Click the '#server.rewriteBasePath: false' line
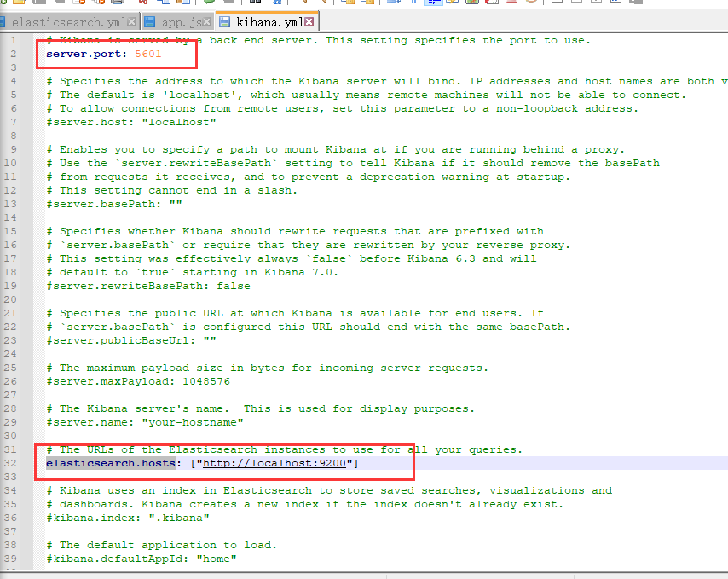The image size is (728, 579). (148, 286)
